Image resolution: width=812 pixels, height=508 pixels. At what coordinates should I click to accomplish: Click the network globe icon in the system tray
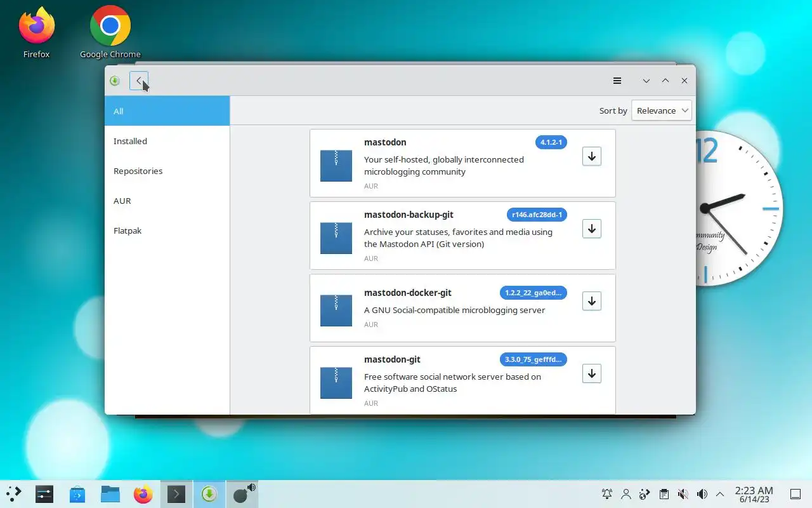tap(645, 494)
